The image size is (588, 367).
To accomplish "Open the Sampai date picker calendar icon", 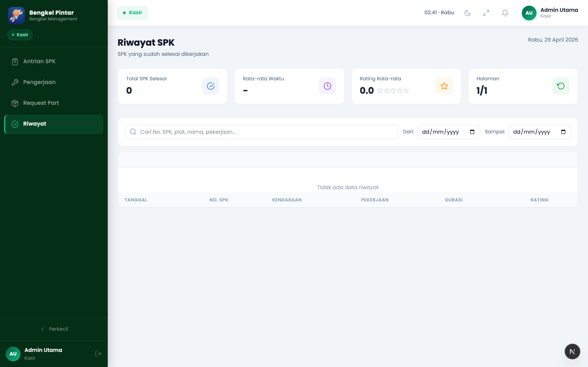I will pos(563,132).
